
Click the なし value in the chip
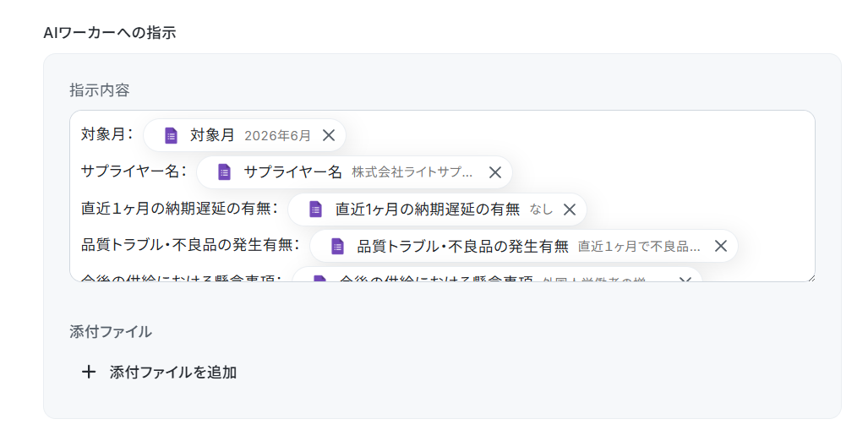541,210
